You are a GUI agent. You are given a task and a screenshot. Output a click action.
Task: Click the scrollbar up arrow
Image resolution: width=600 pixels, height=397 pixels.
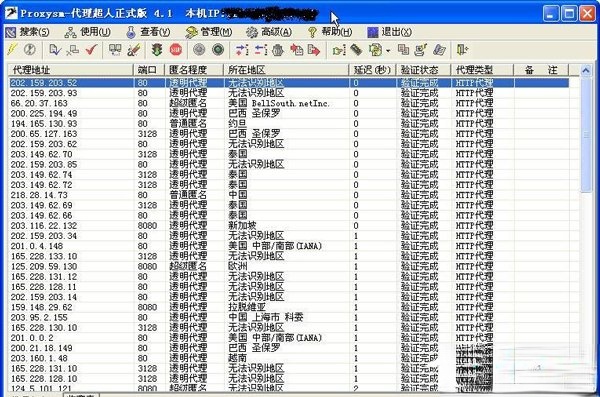tap(585, 70)
